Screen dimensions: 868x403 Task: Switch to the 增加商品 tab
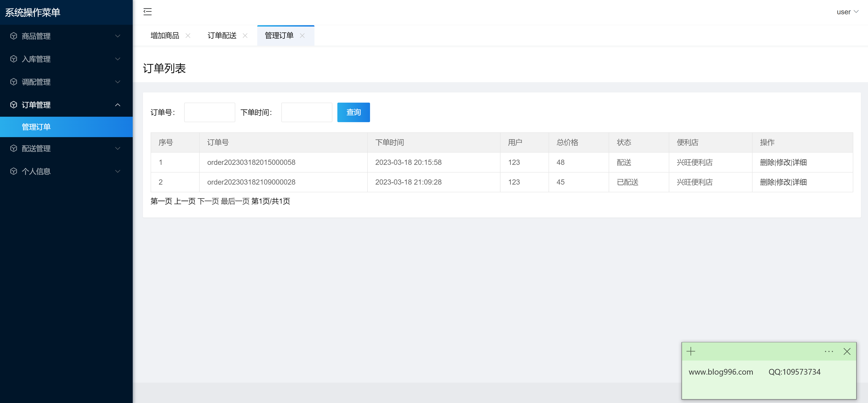pos(165,35)
